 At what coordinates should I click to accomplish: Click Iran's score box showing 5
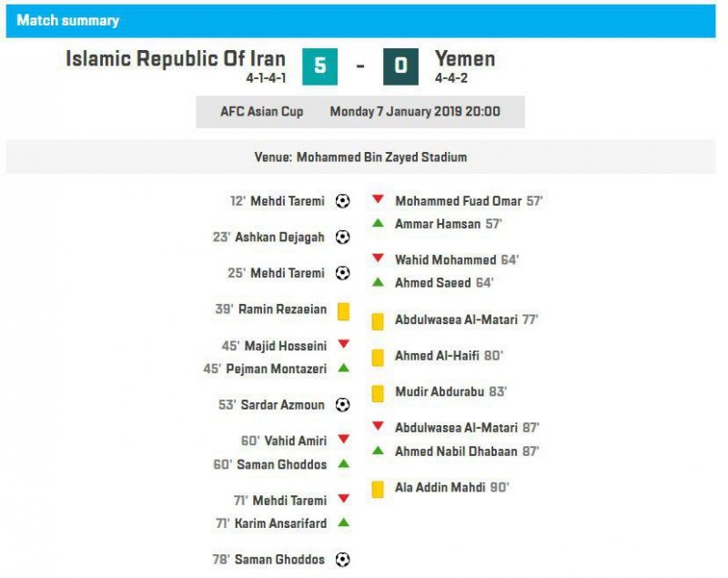(x=320, y=66)
